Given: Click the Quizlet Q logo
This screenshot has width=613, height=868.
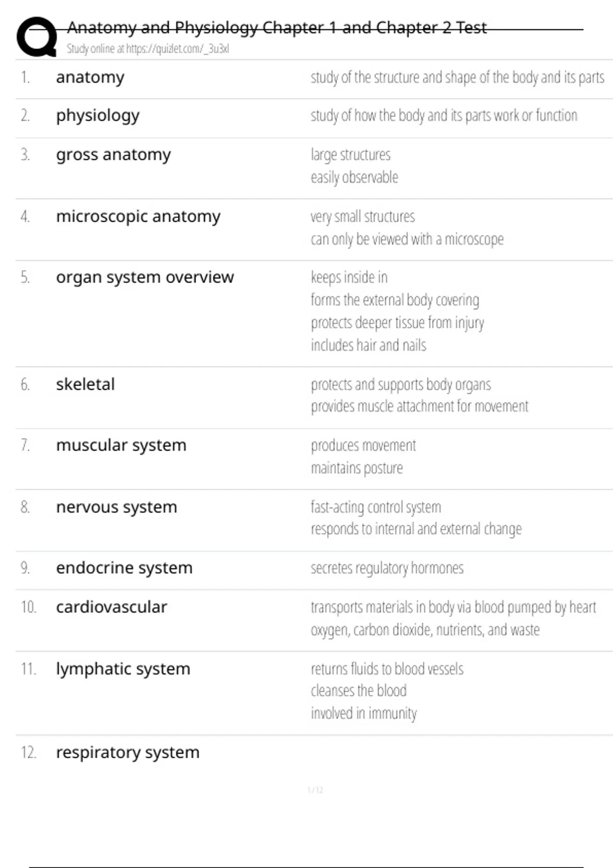Looking at the screenshot, I should pyautogui.click(x=36, y=36).
